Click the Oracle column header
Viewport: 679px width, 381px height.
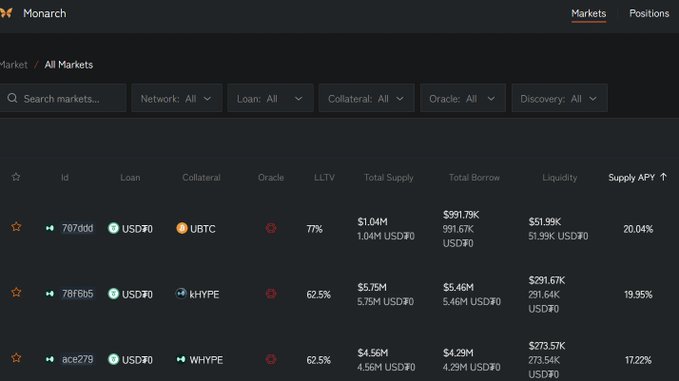pyautogui.click(x=271, y=178)
